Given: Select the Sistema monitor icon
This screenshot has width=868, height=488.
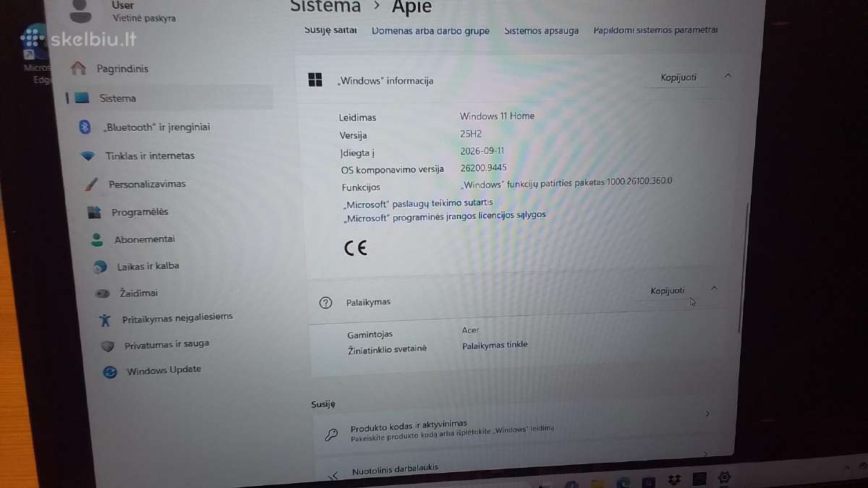Looking at the screenshot, I should (82, 98).
